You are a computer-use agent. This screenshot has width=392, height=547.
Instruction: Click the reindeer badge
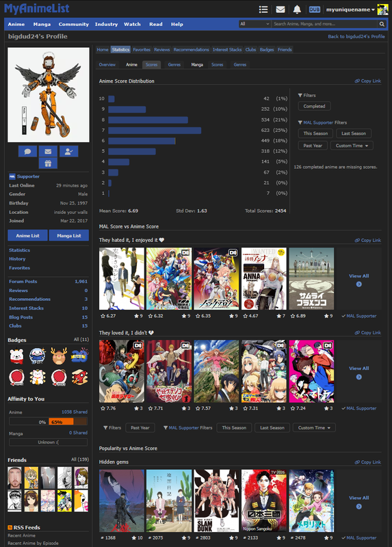click(58, 356)
